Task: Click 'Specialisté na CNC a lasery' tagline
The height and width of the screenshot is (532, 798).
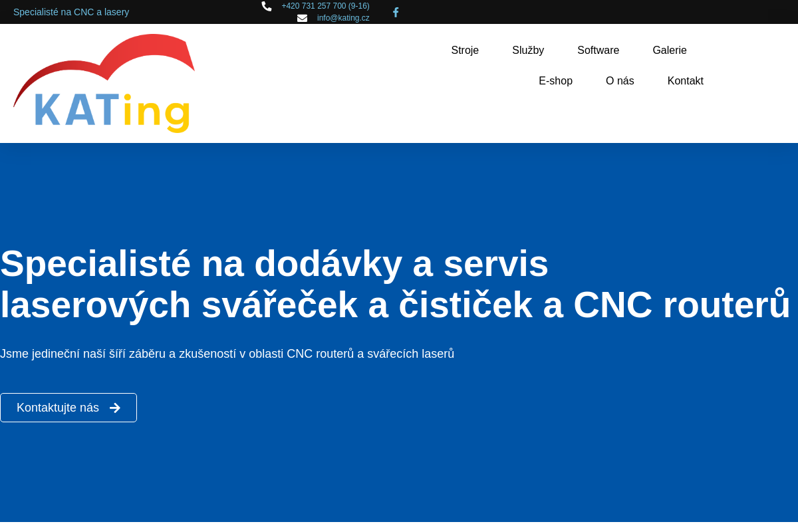Action: [x=71, y=12]
